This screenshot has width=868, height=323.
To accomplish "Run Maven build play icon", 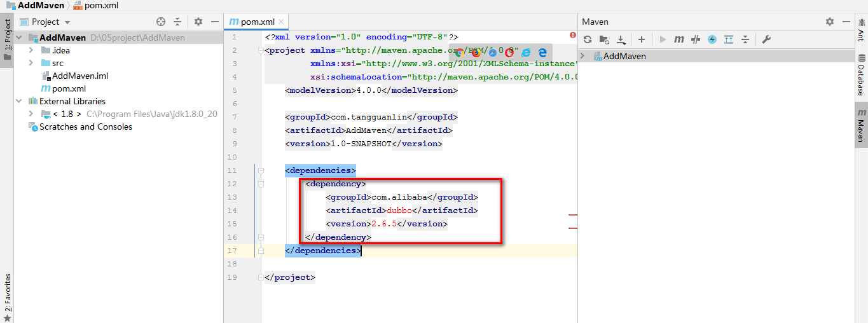I will [663, 39].
